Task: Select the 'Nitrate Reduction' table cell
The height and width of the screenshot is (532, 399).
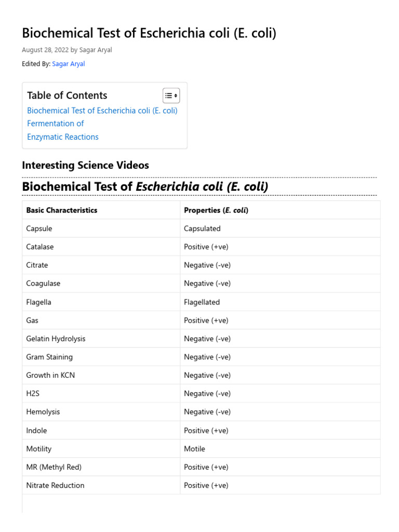Action: pos(55,485)
